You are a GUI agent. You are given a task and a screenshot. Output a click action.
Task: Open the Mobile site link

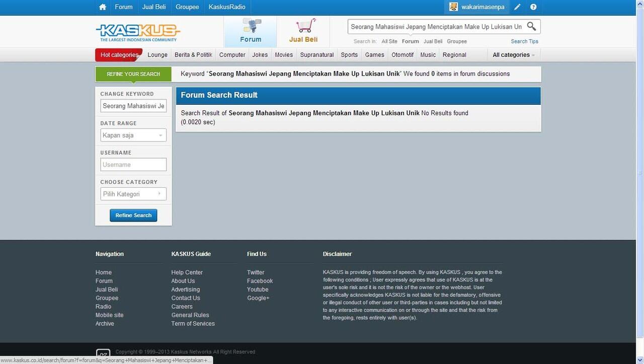coord(110,315)
